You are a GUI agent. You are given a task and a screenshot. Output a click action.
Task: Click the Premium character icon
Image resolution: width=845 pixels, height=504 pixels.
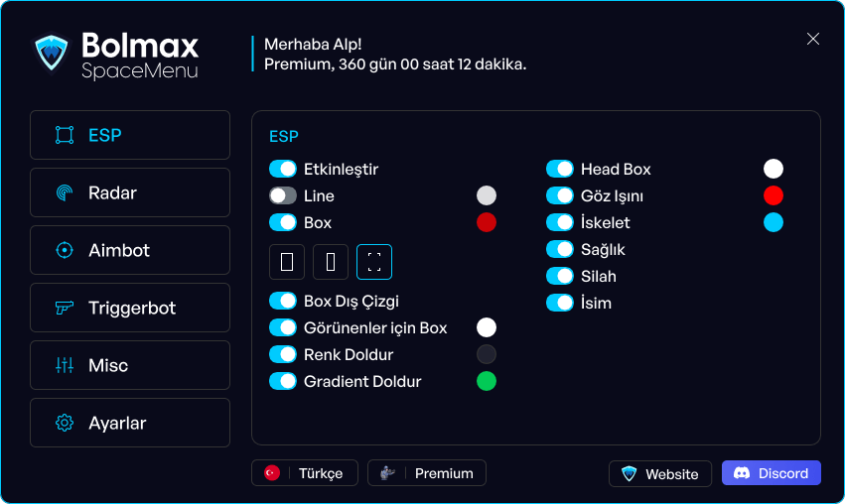(387, 473)
